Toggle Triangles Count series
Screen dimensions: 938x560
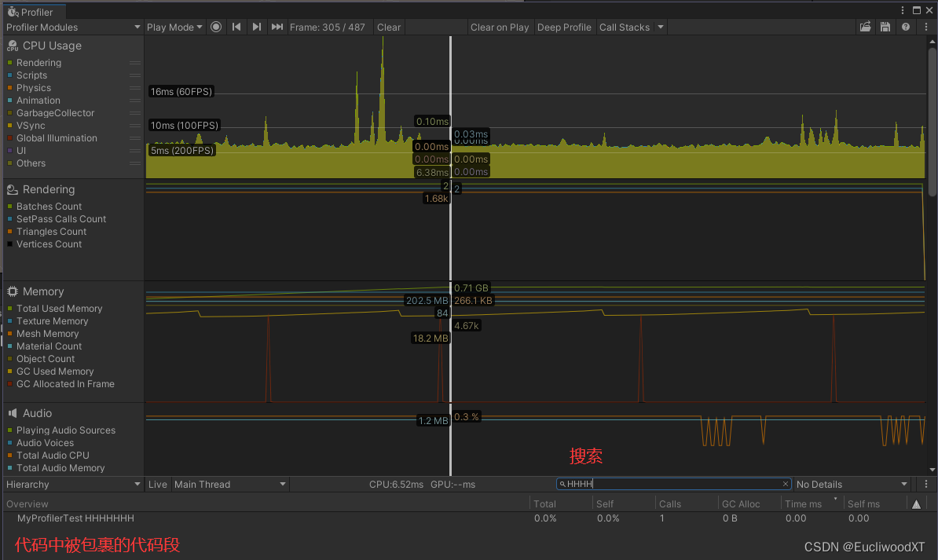point(10,232)
